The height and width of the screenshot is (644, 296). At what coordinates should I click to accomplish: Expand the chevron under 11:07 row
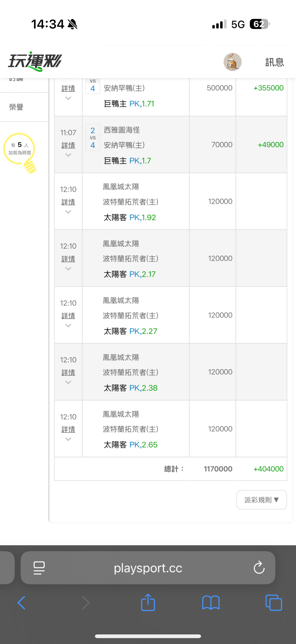68,155
